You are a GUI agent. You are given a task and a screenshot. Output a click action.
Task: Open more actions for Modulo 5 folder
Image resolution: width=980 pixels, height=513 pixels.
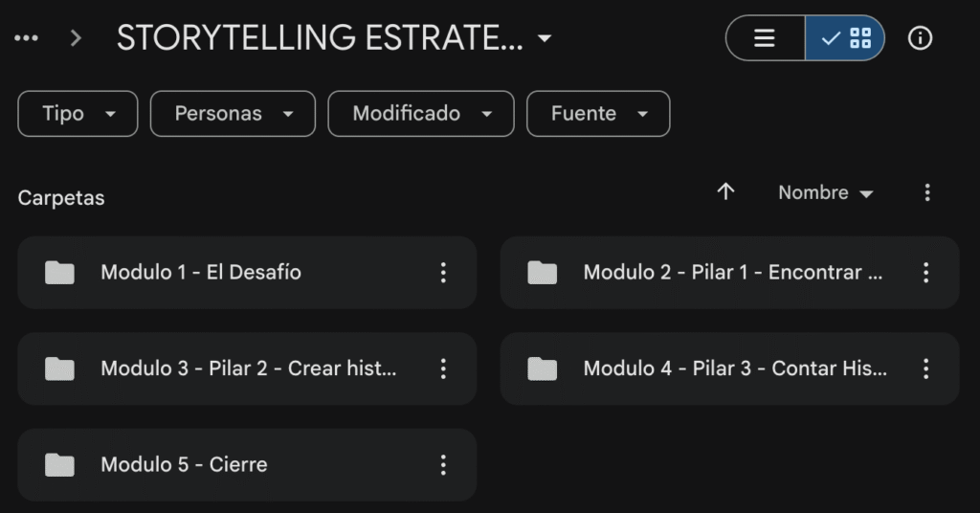point(443,465)
